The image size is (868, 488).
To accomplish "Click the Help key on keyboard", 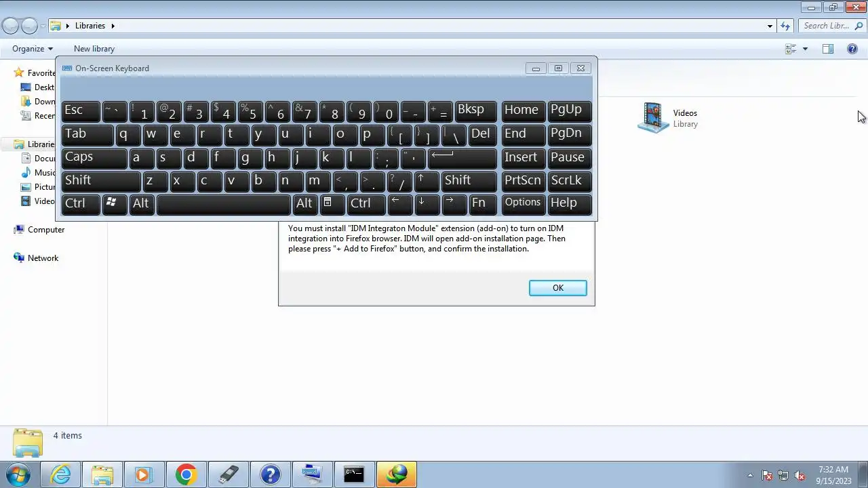I will click(570, 204).
